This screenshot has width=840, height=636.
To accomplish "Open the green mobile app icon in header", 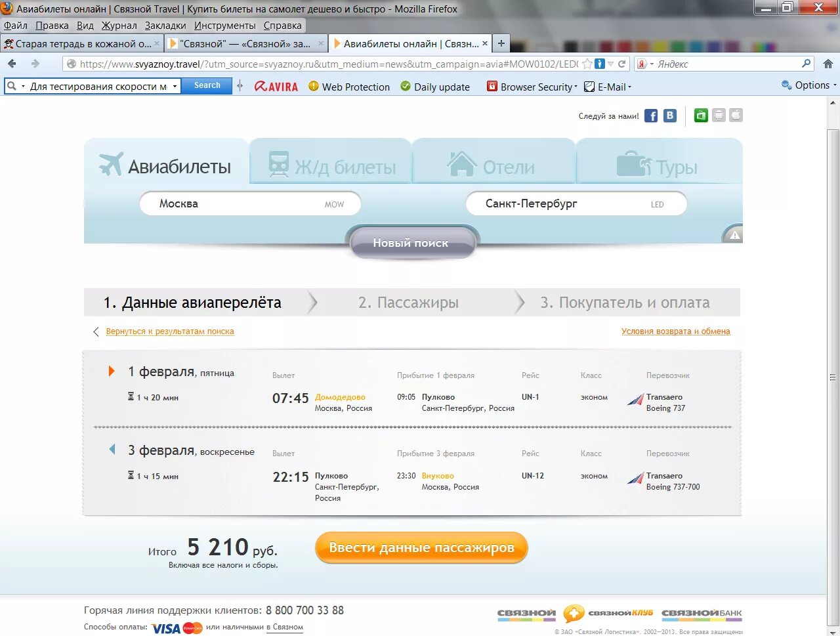I will point(701,116).
